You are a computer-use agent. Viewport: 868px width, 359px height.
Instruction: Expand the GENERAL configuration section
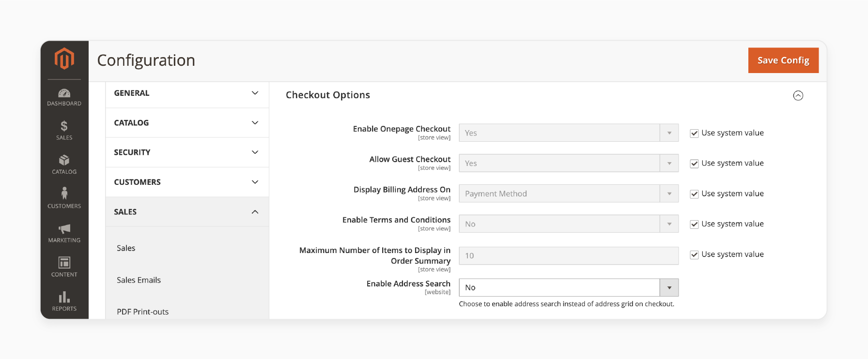[187, 93]
